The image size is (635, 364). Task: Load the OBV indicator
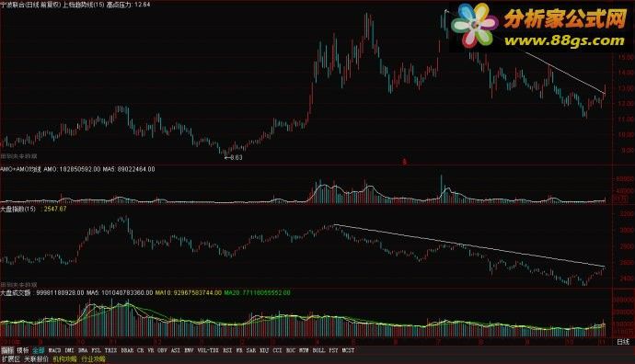tap(162, 350)
